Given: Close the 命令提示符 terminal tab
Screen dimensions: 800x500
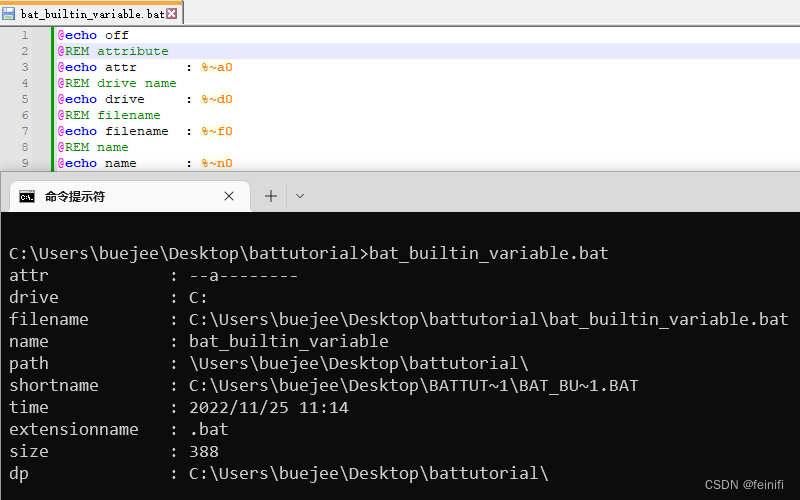Looking at the screenshot, I should click(229, 196).
